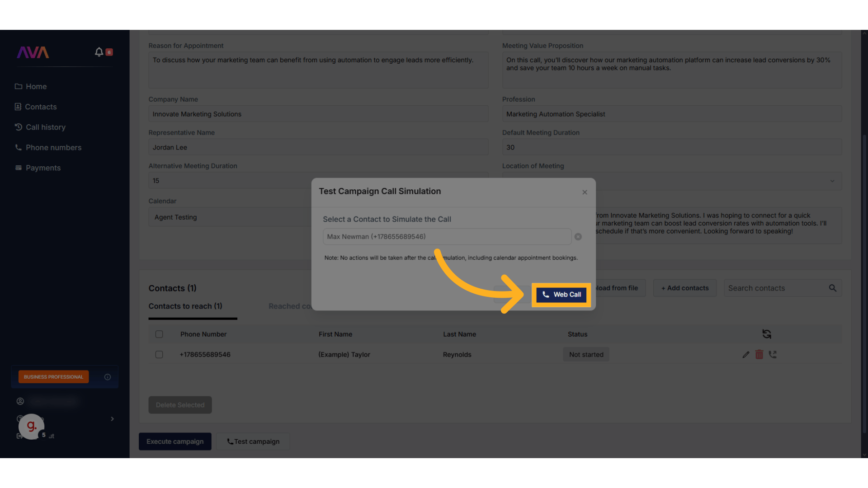Image resolution: width=868 pixels, height=488 pixels.
Task: Click the search magnifier icon
Action: [832, 288]
